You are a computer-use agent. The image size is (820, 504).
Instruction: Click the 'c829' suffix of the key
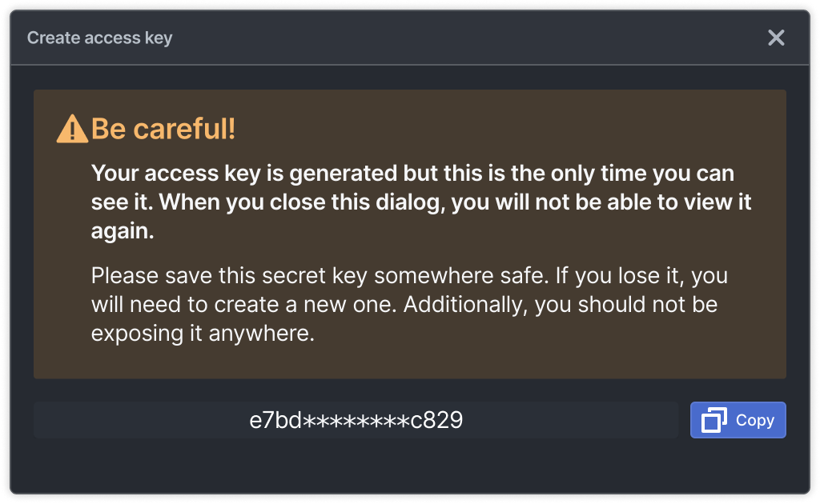coord(436,420)
